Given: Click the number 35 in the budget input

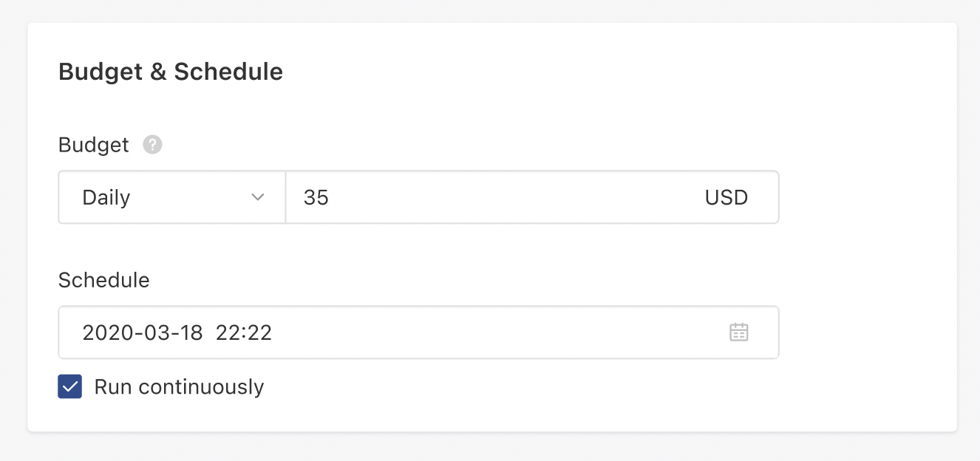Looking at the screenshot, I should coord(316,197).
